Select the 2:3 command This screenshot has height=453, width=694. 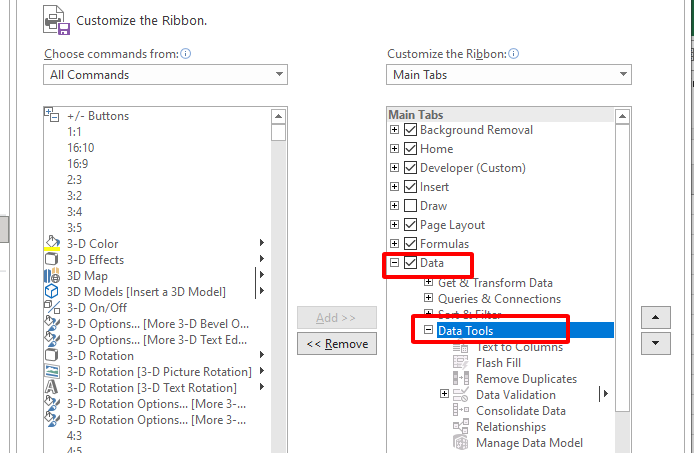click(74, 179)
